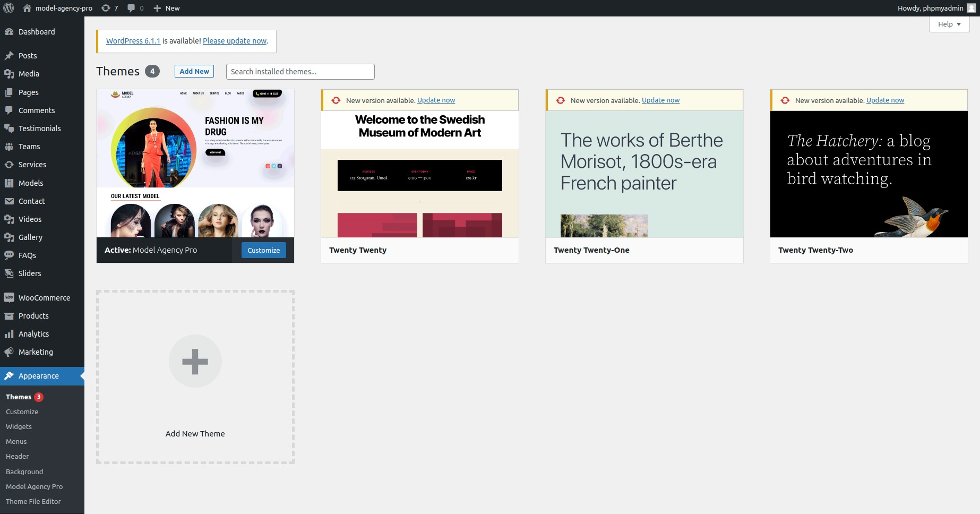
Task: Click the Dashboard gauge icon
Action: pyautogui.click(x=9, y=32)
